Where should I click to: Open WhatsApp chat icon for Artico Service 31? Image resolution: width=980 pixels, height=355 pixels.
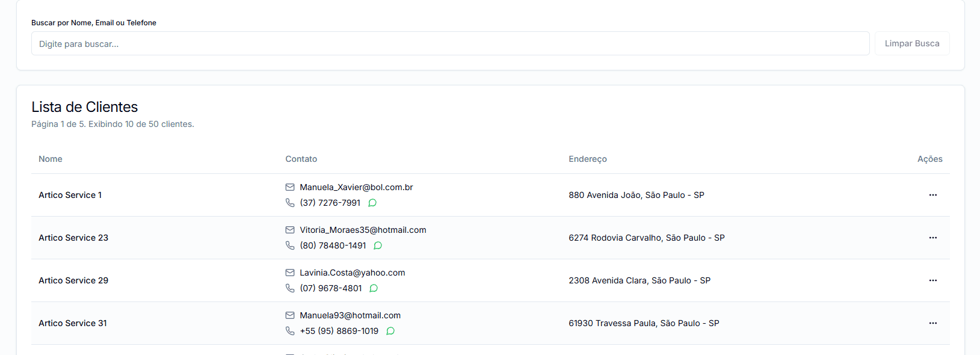click(x=390, y=331)
